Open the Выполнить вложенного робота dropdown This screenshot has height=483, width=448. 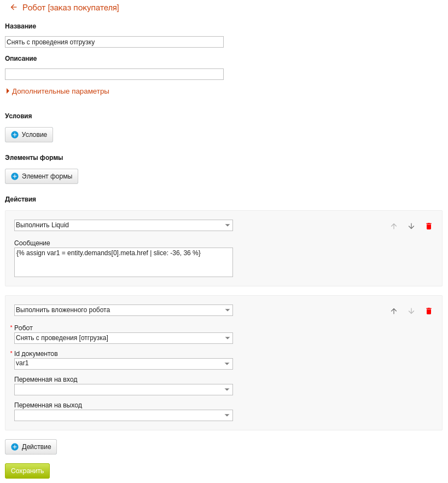[x=124, y=310]
